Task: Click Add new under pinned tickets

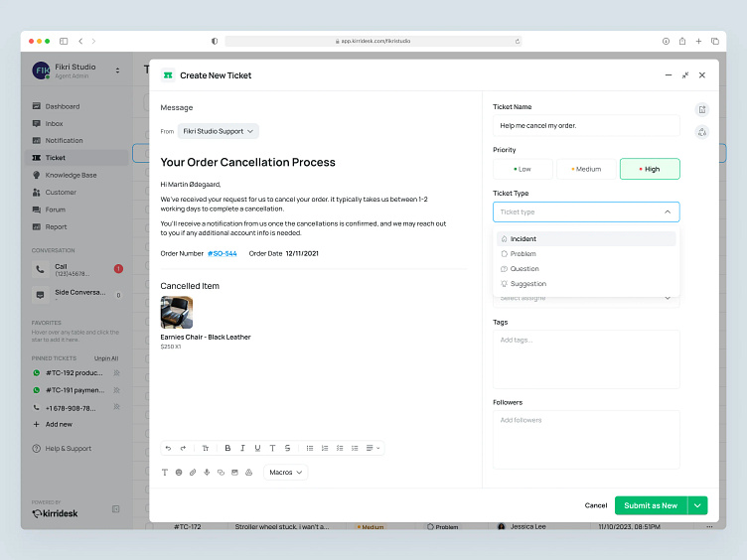Action: pos(53,424)
